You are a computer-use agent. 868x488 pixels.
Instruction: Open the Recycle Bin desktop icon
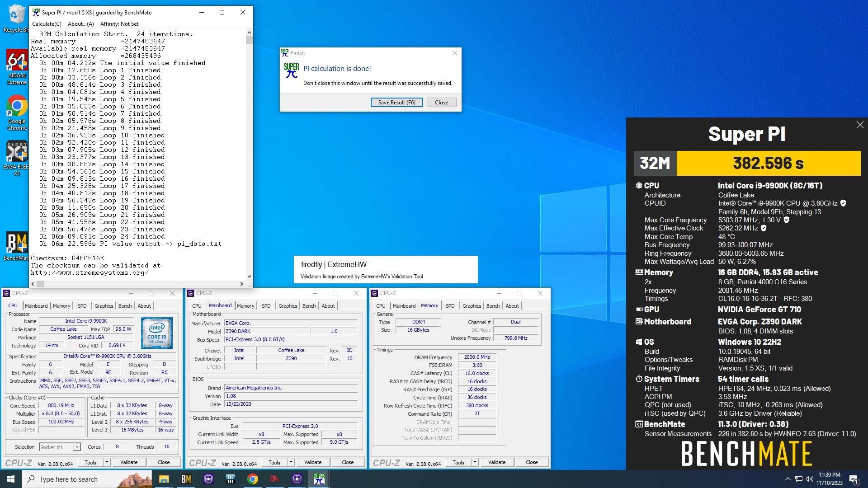(16, 18)
